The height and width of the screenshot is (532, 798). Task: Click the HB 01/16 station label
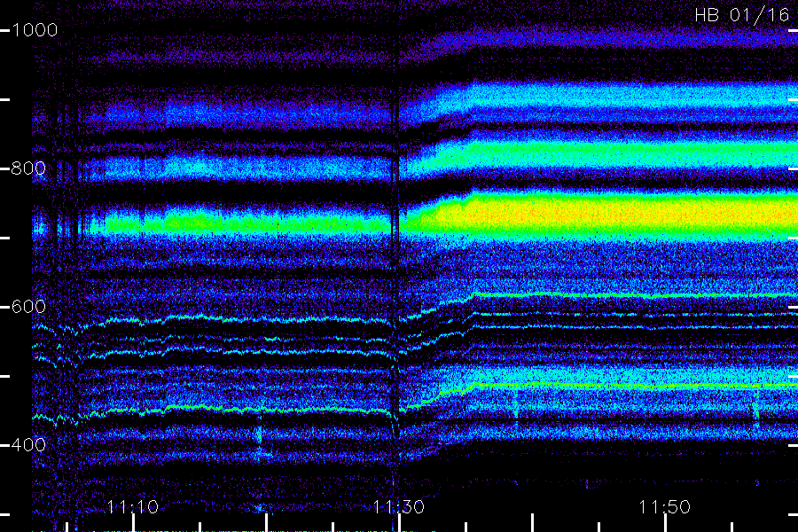[742, 15]
